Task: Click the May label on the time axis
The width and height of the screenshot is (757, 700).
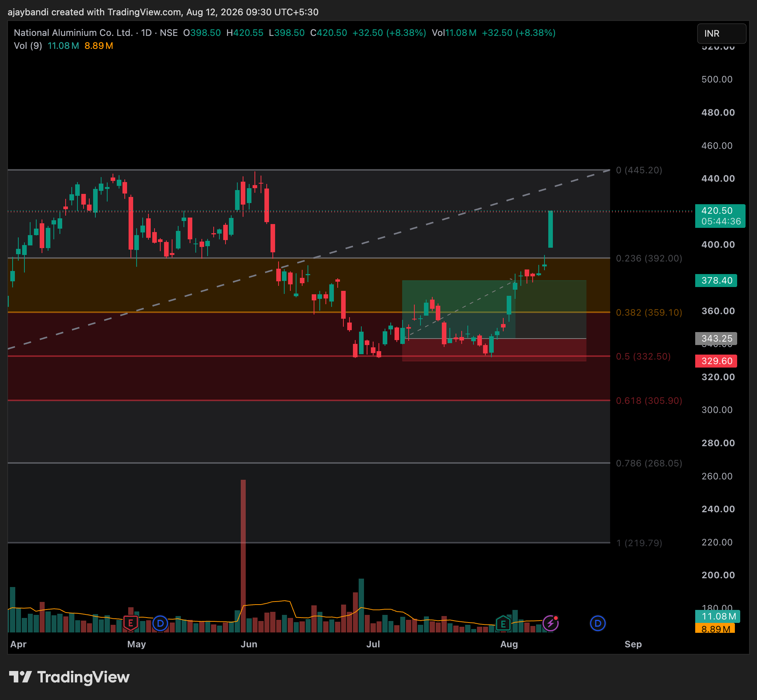Action: [137, 644]
